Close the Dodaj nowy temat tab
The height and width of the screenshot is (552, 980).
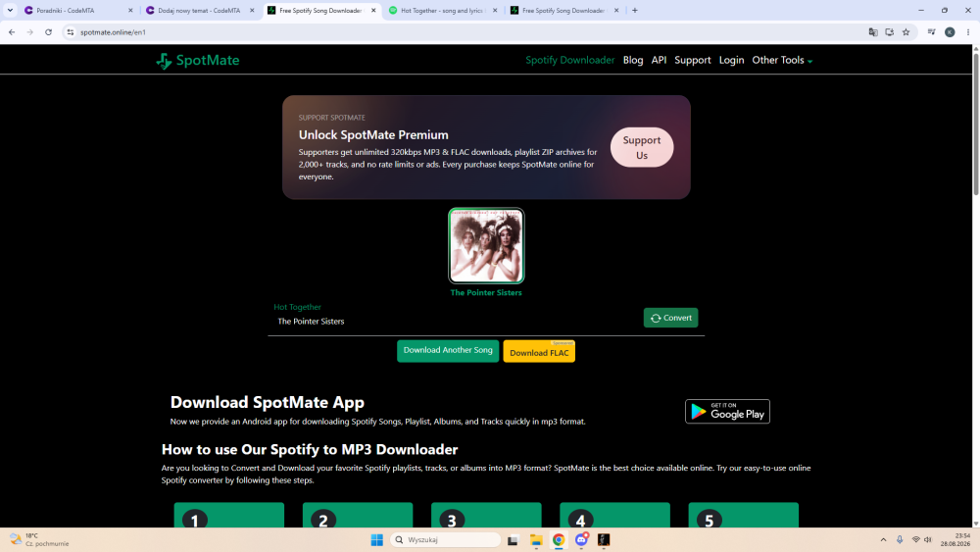tap(252, 10)
